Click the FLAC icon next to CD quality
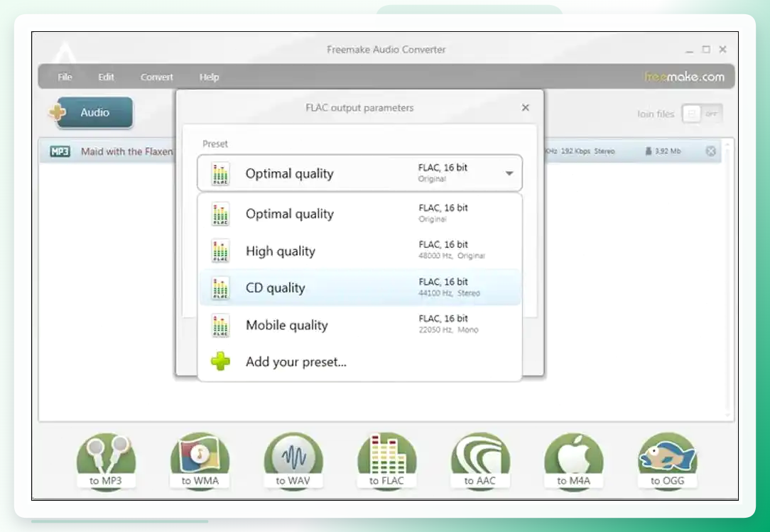Image resolution: width=770 pixels, height=532 pixels. (x=220, y=288)
